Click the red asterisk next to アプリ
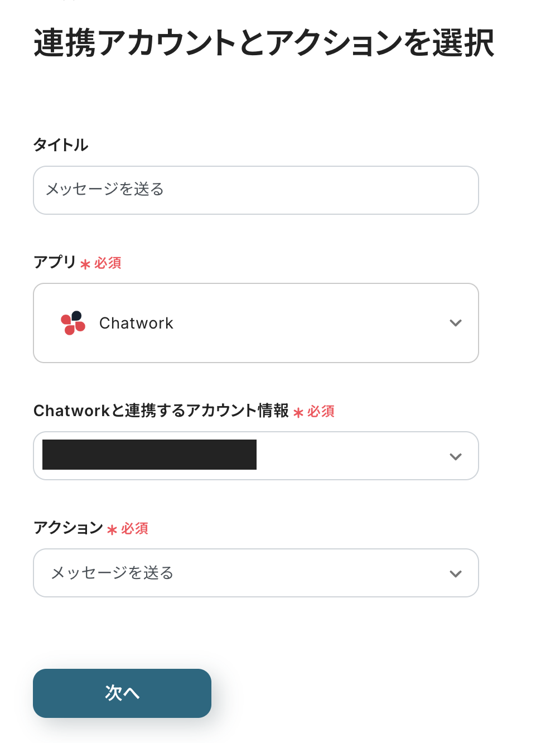Image resolution: width=560 pixels, height=743 pixels. click(85, 264)
